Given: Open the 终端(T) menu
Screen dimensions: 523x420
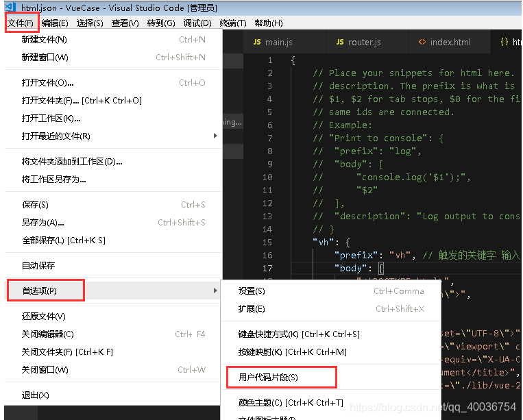Looking at the screenshot, I should click(233, 23).
